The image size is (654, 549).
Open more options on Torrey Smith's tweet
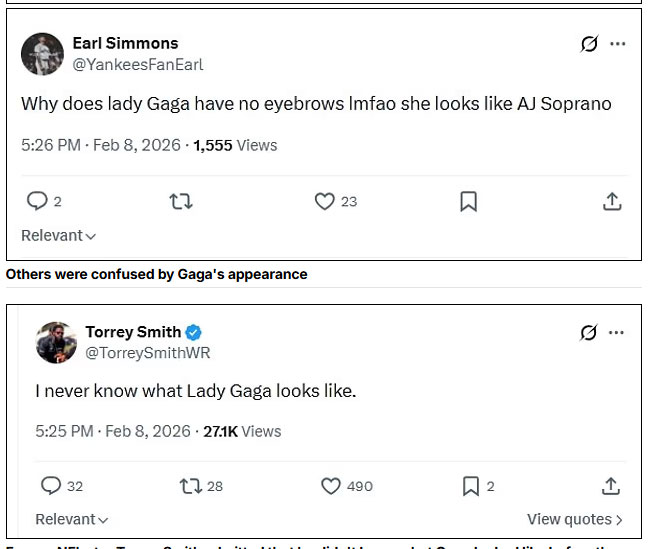pyautogui.click(x=617, y=333)
